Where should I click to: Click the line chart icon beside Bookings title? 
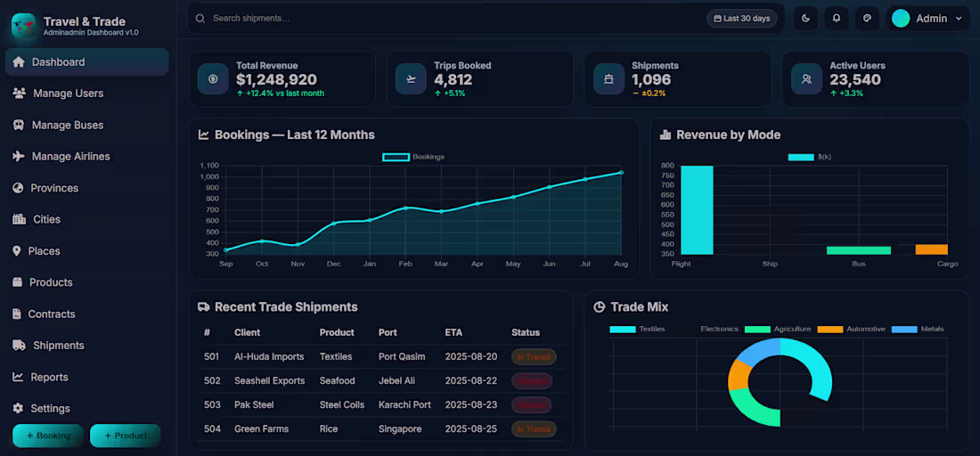click(x=204, y=134)
